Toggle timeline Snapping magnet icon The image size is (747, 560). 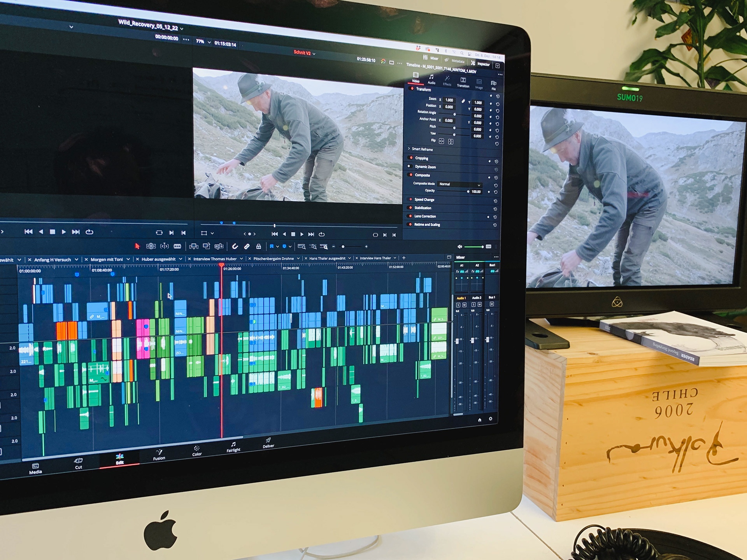pyautogui.click(x=235, y=246)
